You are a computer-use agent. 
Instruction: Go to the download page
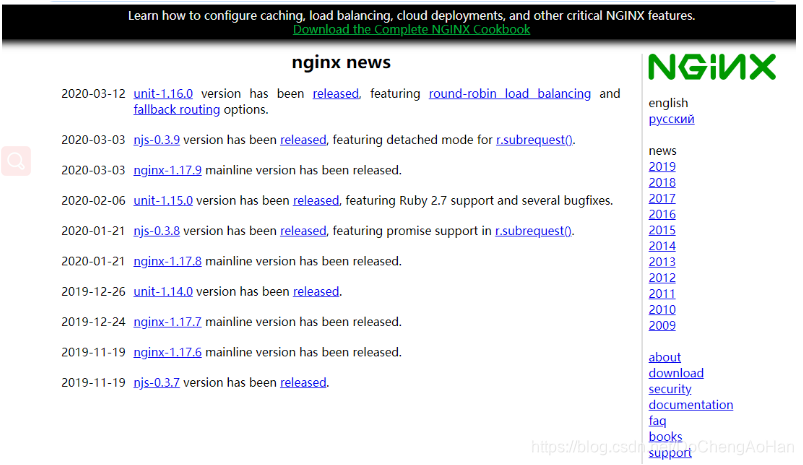676,373
